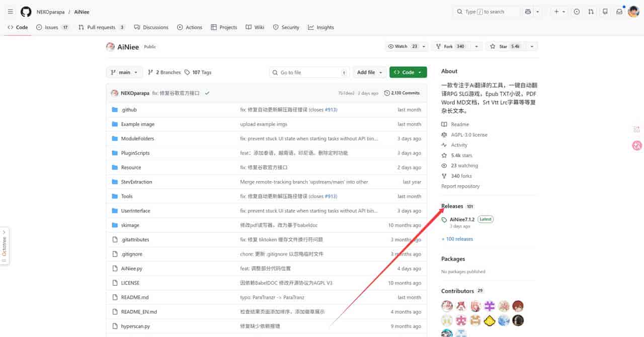Click the AiNiee repository avatar icon
The image size is (644, 337).
(110, 47)
